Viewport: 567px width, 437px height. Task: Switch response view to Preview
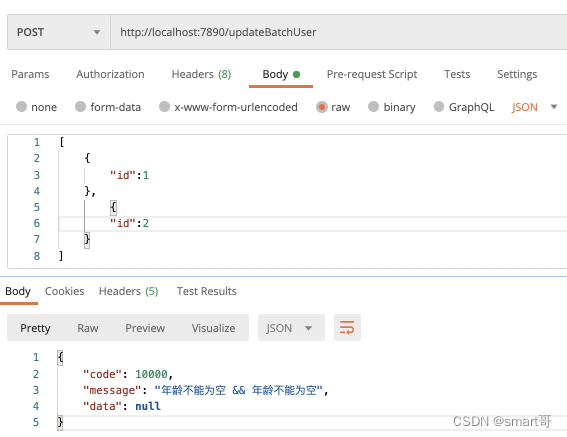145,328
